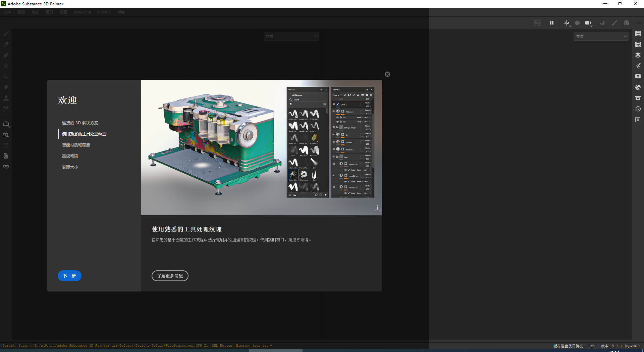Open the 视图 menu
This screenshot has height=352, width=644.
click(x=63, y=12)
